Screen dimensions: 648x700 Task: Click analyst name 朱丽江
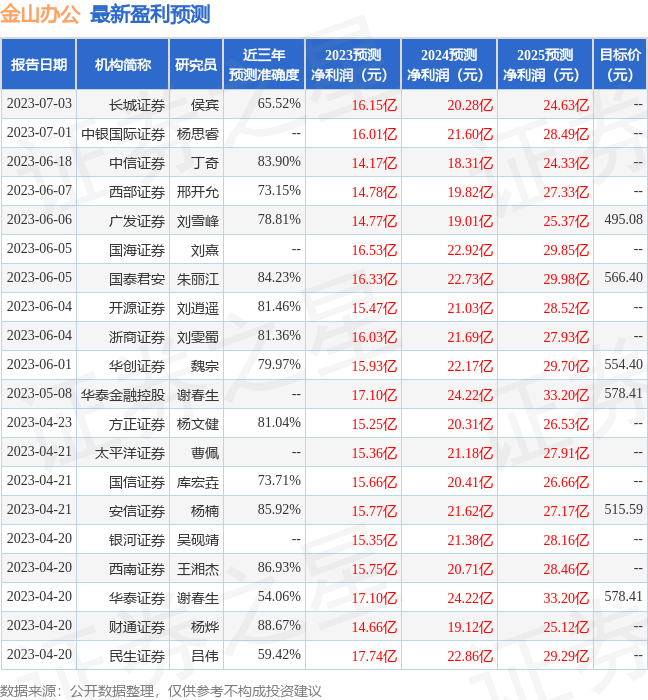pos(198,279)
